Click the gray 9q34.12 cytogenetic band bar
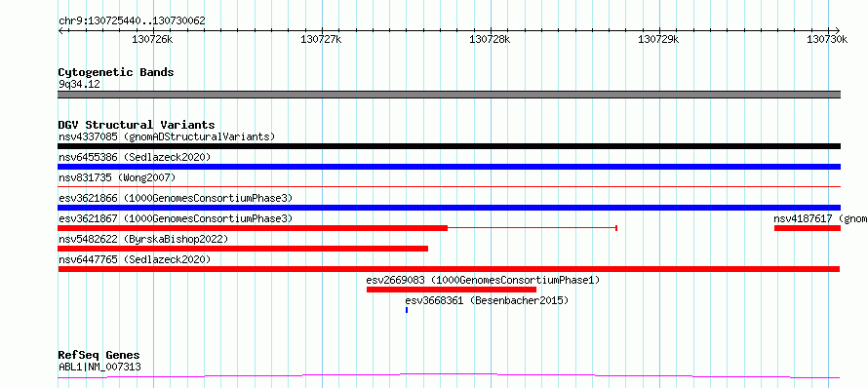The image size is (868, 388). [x=449, y=95]
